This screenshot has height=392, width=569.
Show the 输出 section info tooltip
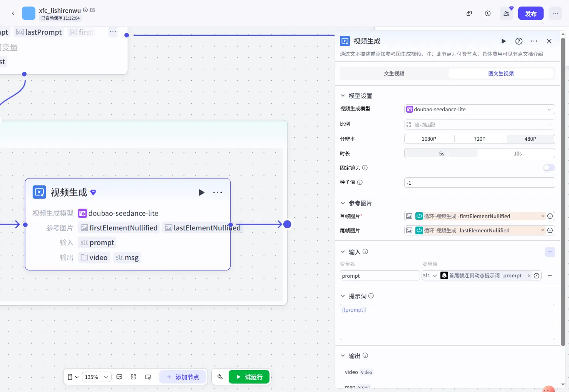tap(365, 355)
